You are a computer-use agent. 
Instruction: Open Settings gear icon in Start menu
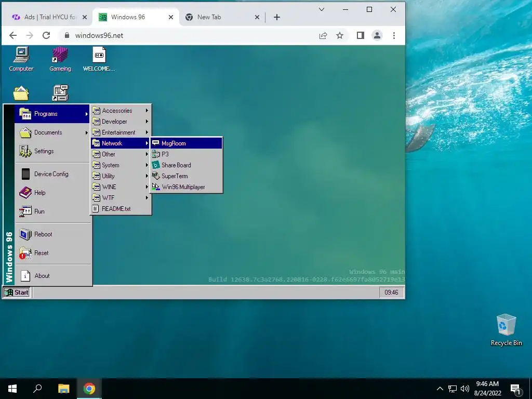coord(25,151)
